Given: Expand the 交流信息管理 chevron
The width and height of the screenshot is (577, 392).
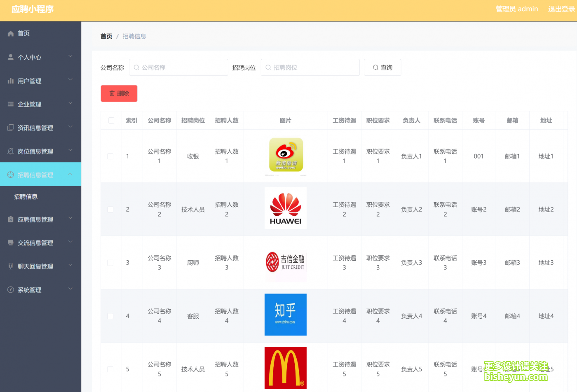Looking at the screenshot, I should click(x=70, y=242).
